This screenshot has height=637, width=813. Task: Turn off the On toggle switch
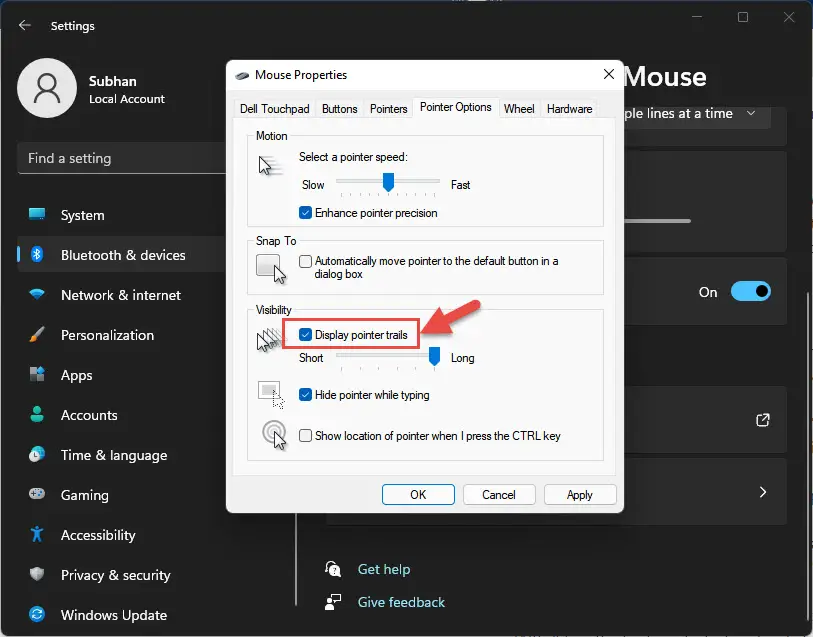(x=750, y=291)
